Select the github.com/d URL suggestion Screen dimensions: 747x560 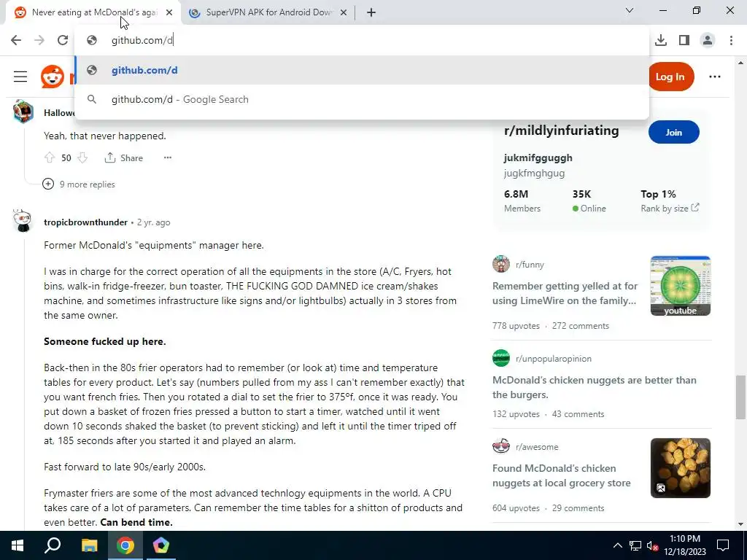point(362,70)
